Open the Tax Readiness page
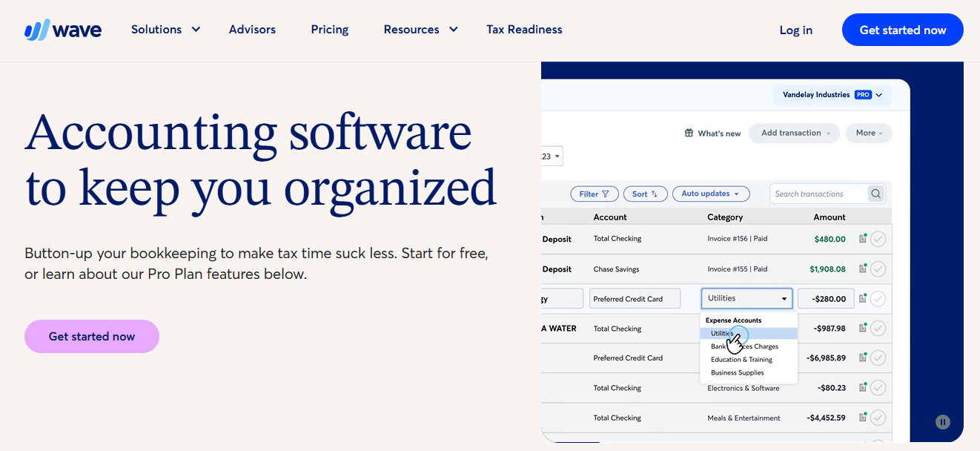 pos(524,30)
